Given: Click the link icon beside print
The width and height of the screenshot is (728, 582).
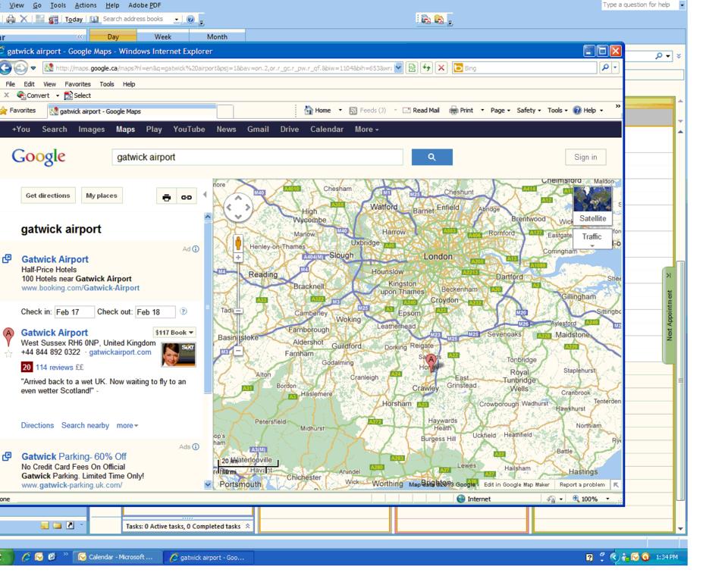Looking at the screenshot, I should click(186, 197).
